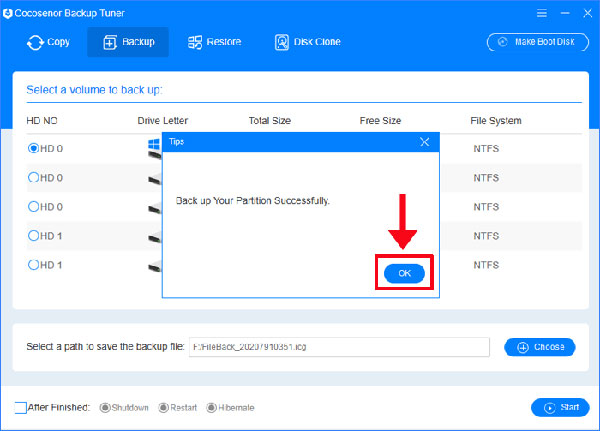Close the Cocosenor Backup Tuner window

pos(587,13)
